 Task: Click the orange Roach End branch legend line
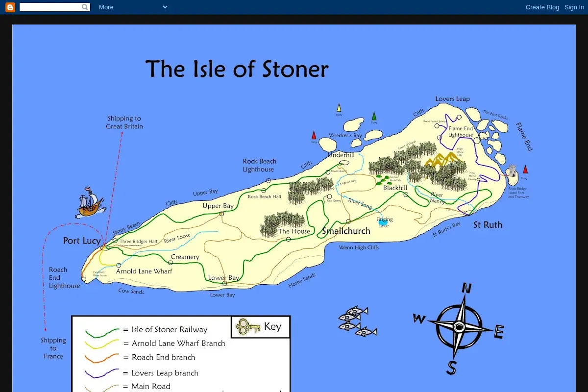pyautogui.click(x=102, y=358)
